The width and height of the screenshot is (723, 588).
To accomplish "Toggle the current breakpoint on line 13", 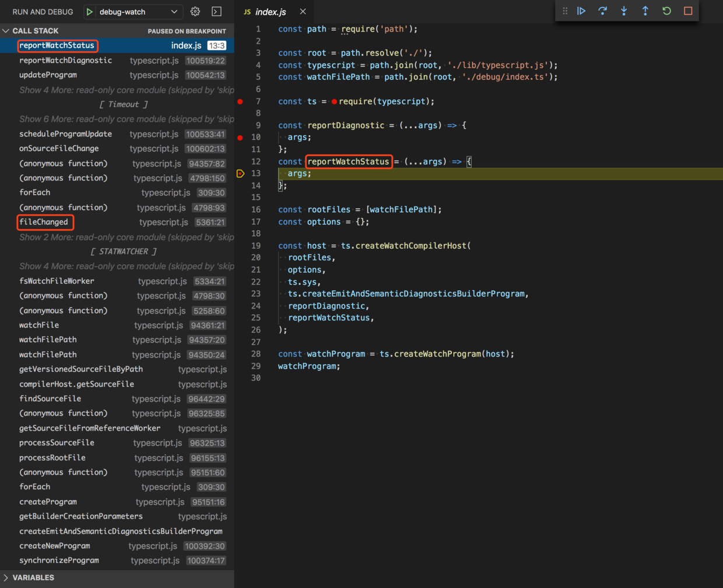I will point(240,174).
